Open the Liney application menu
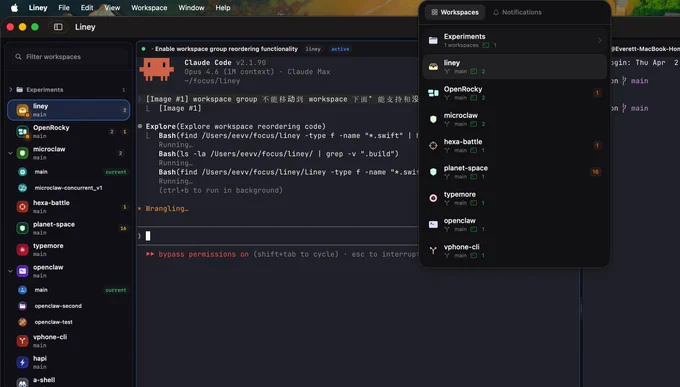 38,8
